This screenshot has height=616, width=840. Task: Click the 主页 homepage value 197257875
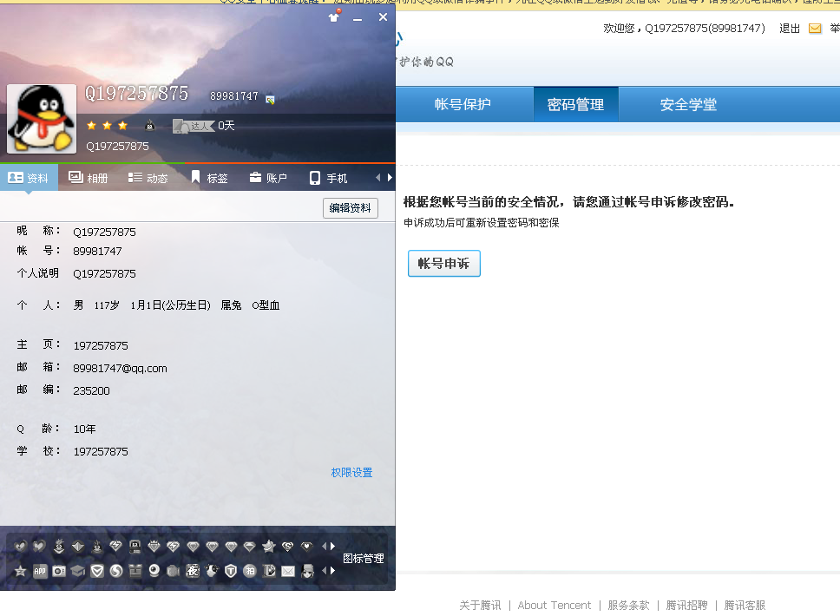click(101, 346)
